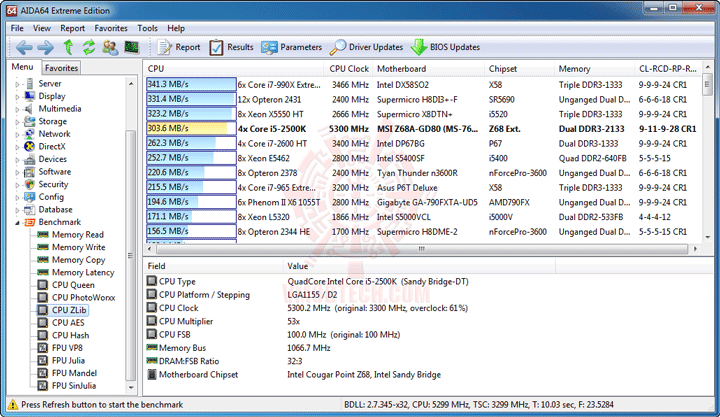This screenshot has height=417, width=720.
Task: Check for BIOS Updates
Action: pyautogui.click(x=445, y=47)
